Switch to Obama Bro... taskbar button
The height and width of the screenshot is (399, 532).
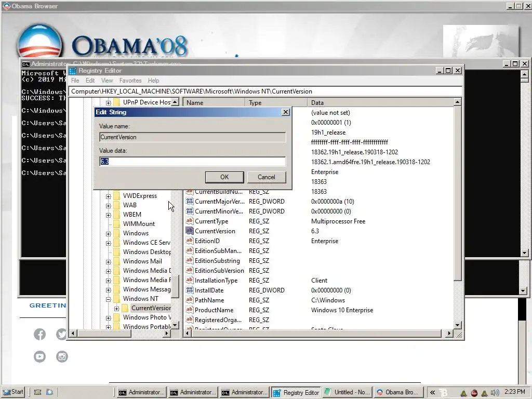pos(399,392)
